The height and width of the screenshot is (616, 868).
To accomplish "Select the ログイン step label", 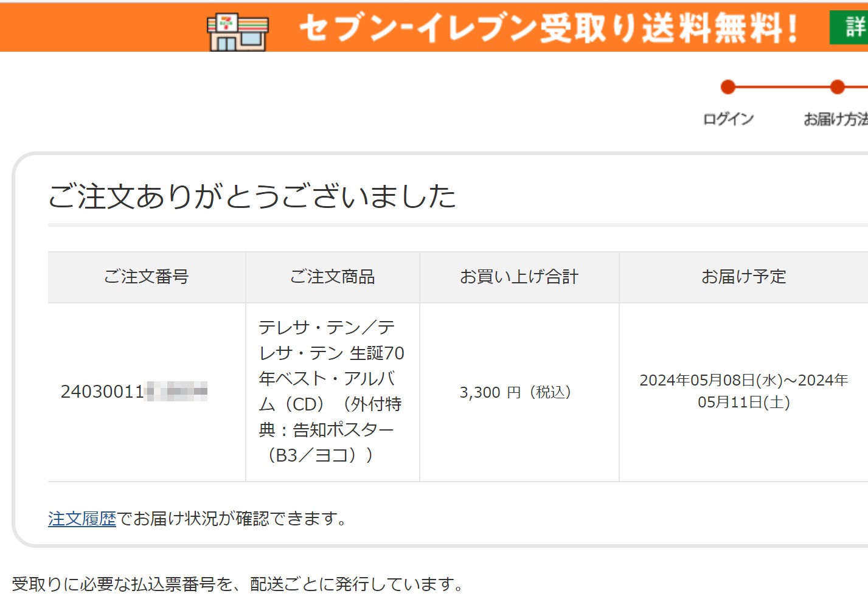I will (728, 119).
